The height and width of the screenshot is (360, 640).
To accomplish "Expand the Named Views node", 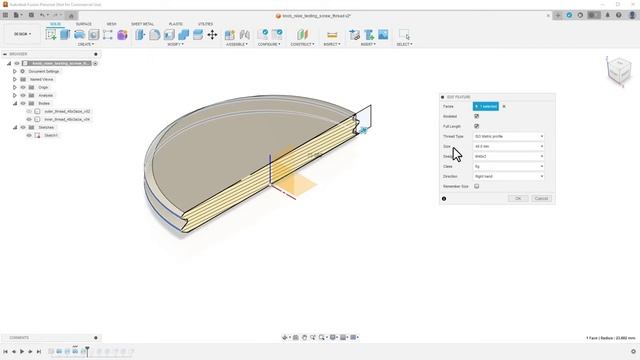I will (15, 79).
